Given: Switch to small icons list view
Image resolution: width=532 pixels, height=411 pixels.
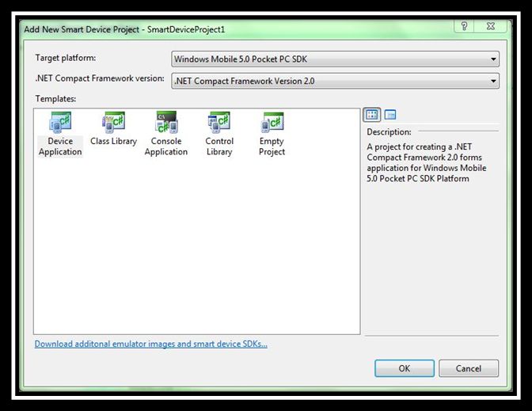Looking at the screenshot, I should (x=390, y=115).
